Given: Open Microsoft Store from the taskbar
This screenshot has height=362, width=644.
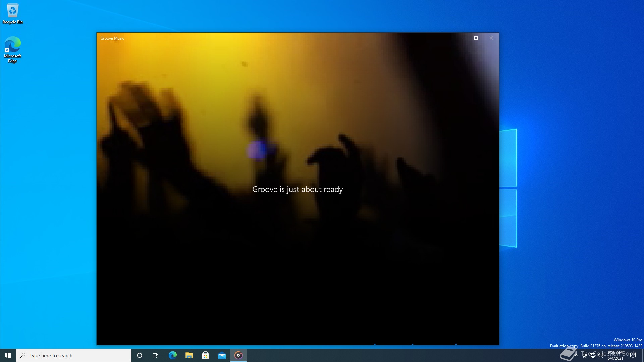Looking at the screenshot, I should pos(205,355).
